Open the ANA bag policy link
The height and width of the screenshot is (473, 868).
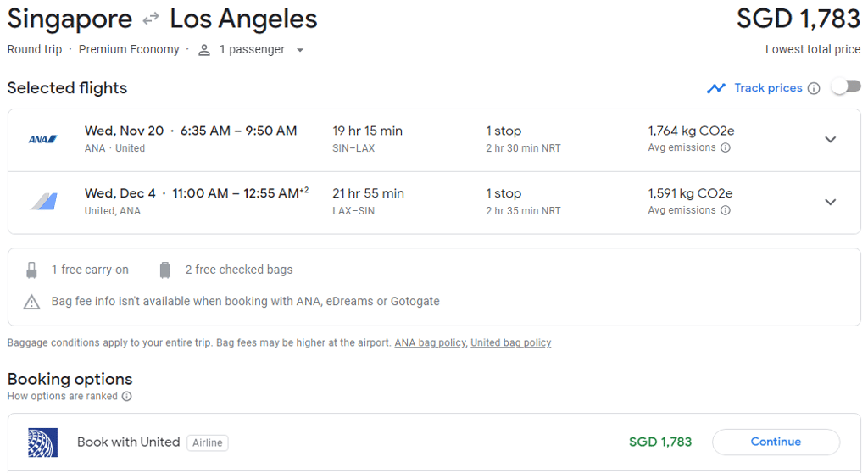(430, 343)
